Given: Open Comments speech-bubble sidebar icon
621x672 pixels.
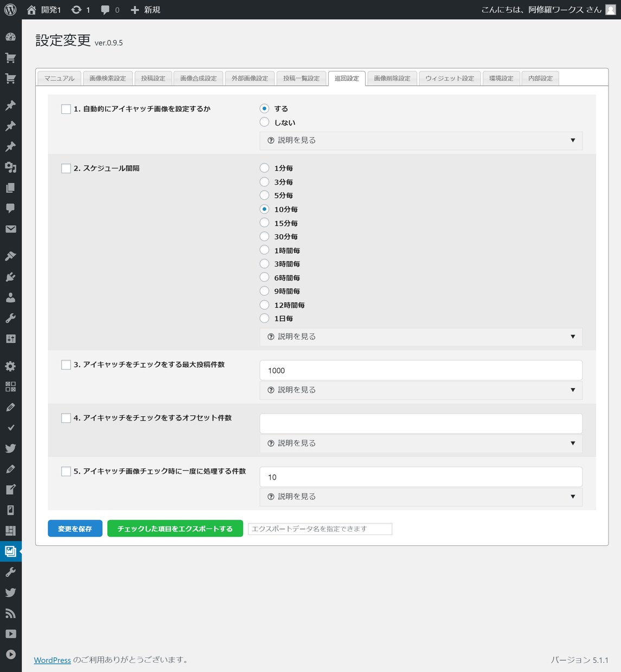Looking at the screenshot, I should coord(10,208).
